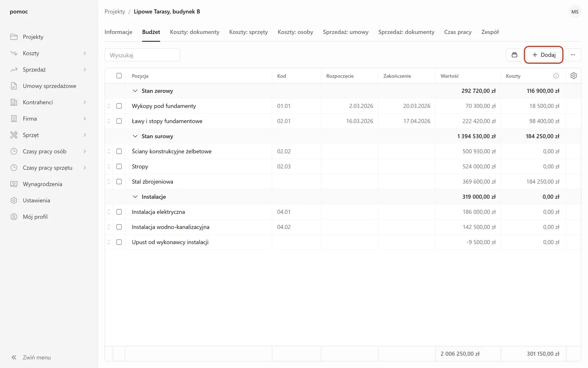Click the Sprzęt tools icon
588x368 pixels.
14,135
